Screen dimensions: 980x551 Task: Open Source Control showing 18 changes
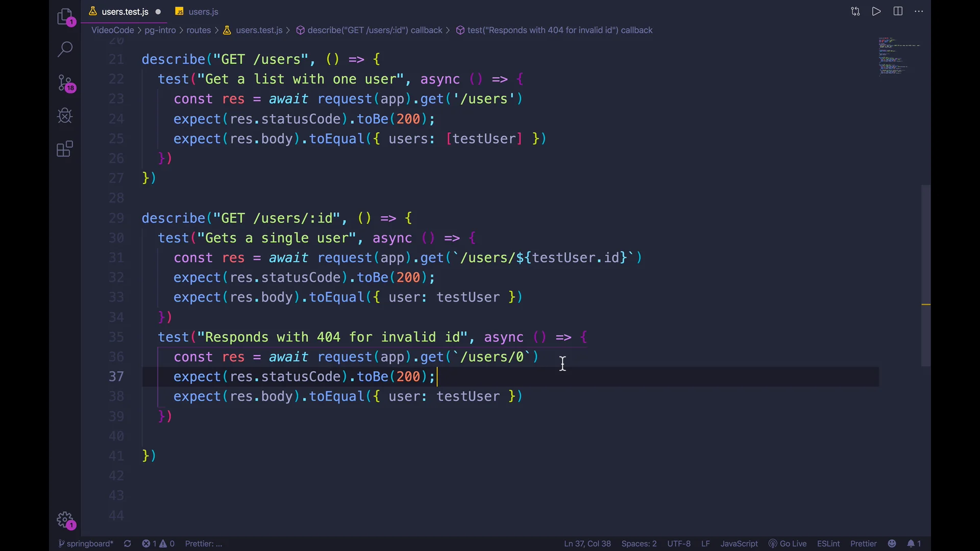tap(65, 83)
